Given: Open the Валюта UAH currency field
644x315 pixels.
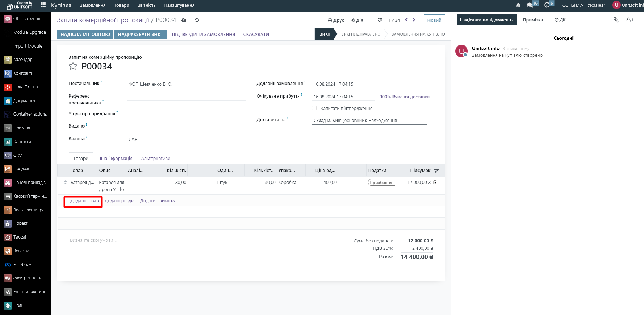Looking at the screenshot, I should coord(182,139).
